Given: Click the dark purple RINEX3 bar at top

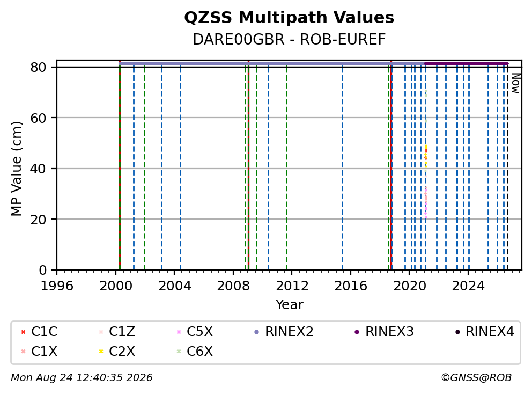Looking at the screenshot, I should (467, 63).
